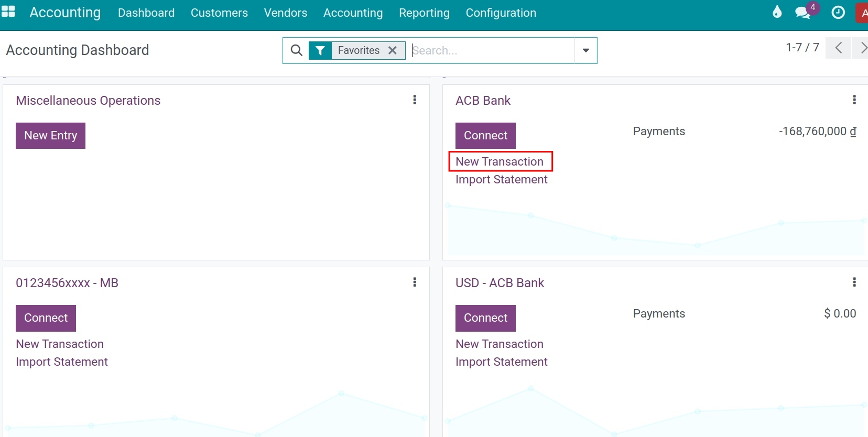The width and height of the screenshot is (868, 437).
Task: Click Connect on ACB Bank card
Action: 485,136
